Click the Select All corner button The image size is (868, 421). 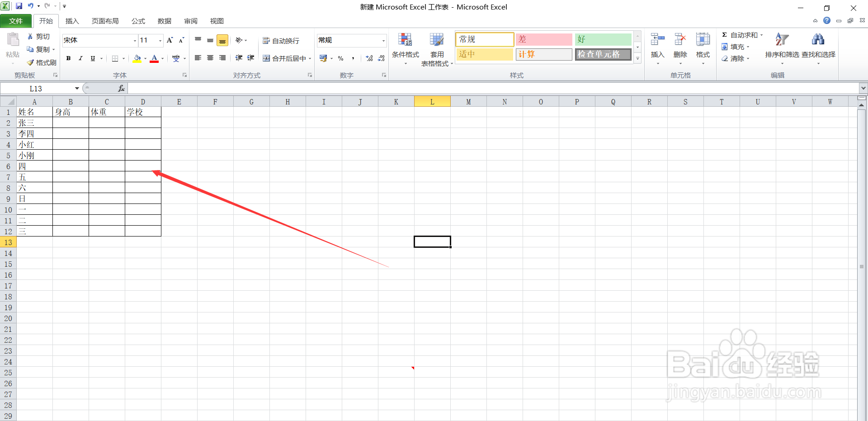[x=8, y=102]
